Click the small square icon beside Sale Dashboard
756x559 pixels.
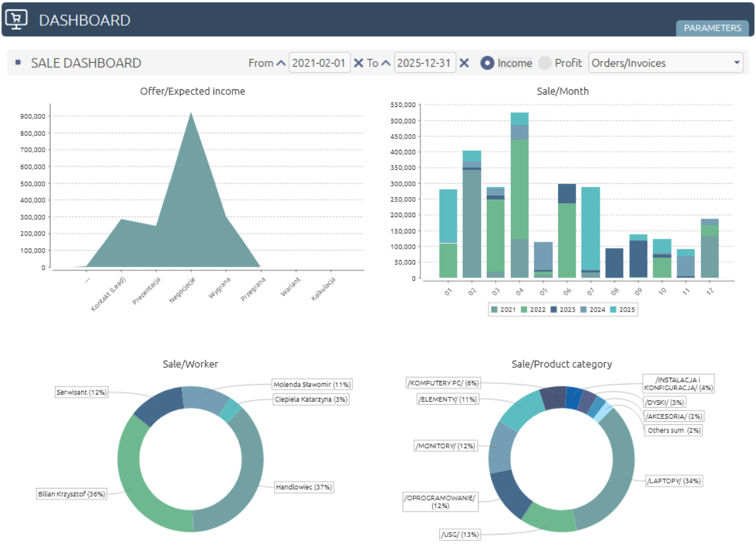coord(18,62)
